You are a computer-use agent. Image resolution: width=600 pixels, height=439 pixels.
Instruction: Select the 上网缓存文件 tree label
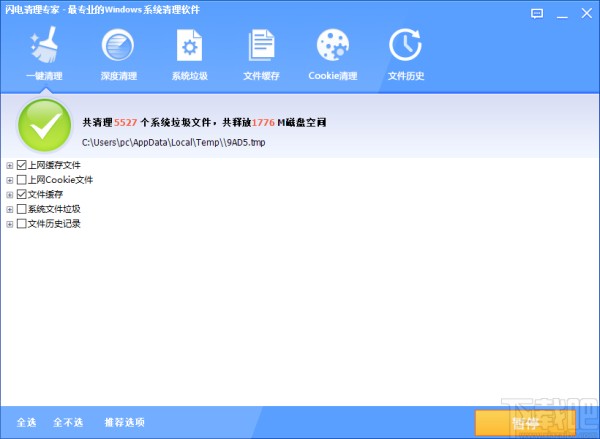click(54, 165)
